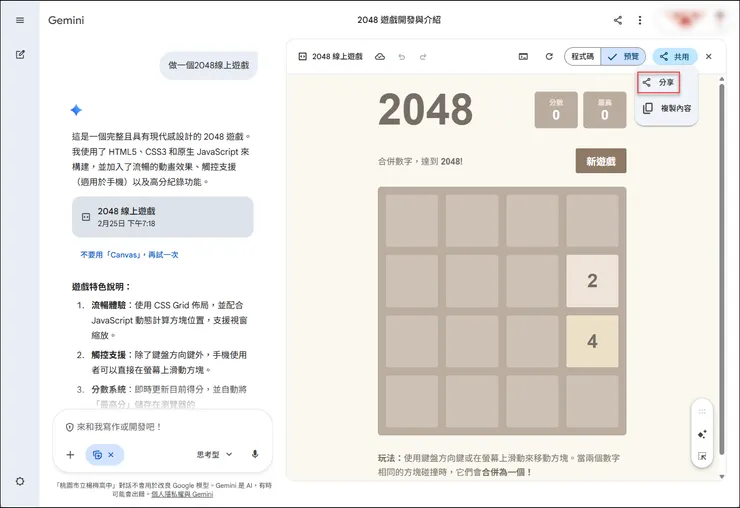Click the 新遊戲 new game button
Screen dimensions: 740x508
tap(601, 161)
